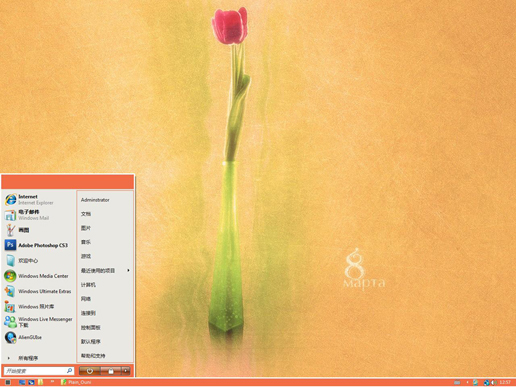Click the lock button in Start menu

tap(111, 371)
